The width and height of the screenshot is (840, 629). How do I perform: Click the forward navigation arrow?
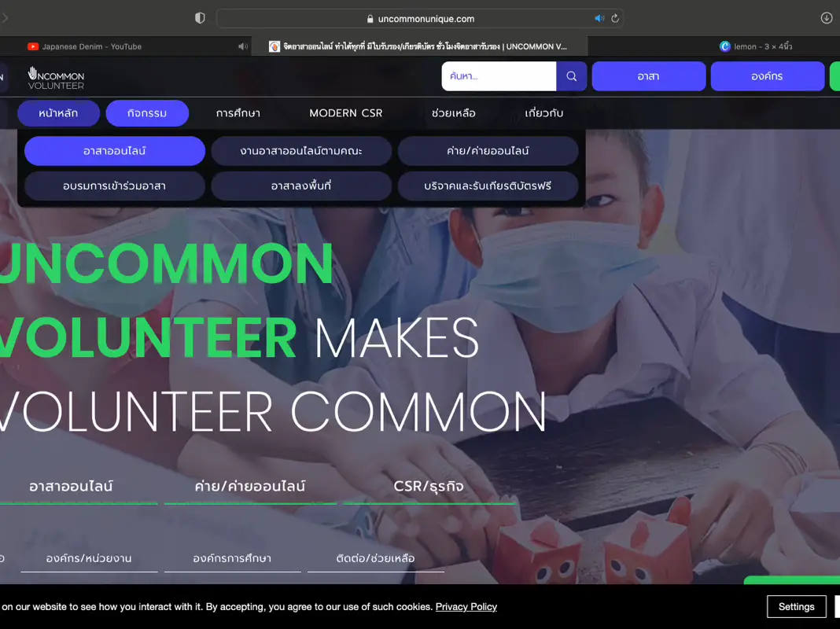click(x=6, y=18)
